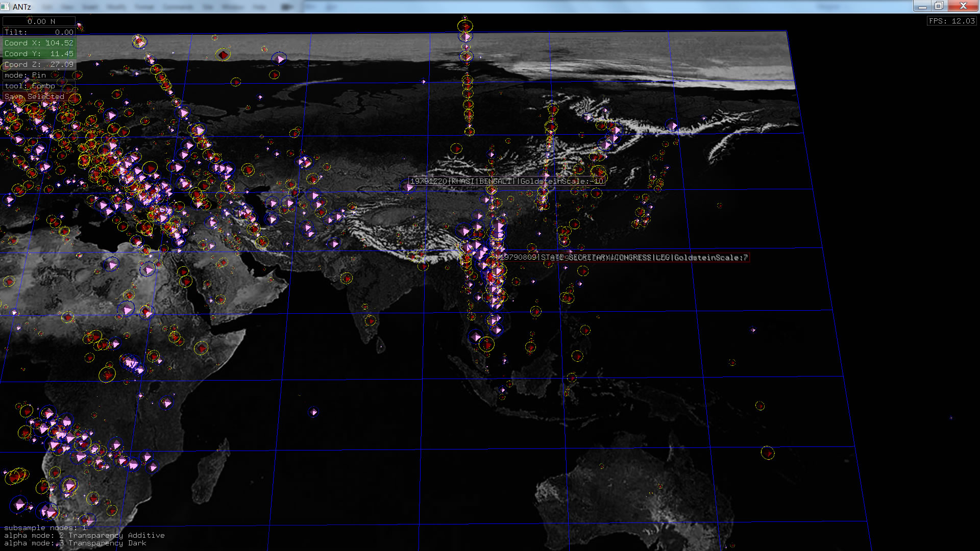Click the ANTz application icon in title bar
980x551 pixels.
point(5,7)
